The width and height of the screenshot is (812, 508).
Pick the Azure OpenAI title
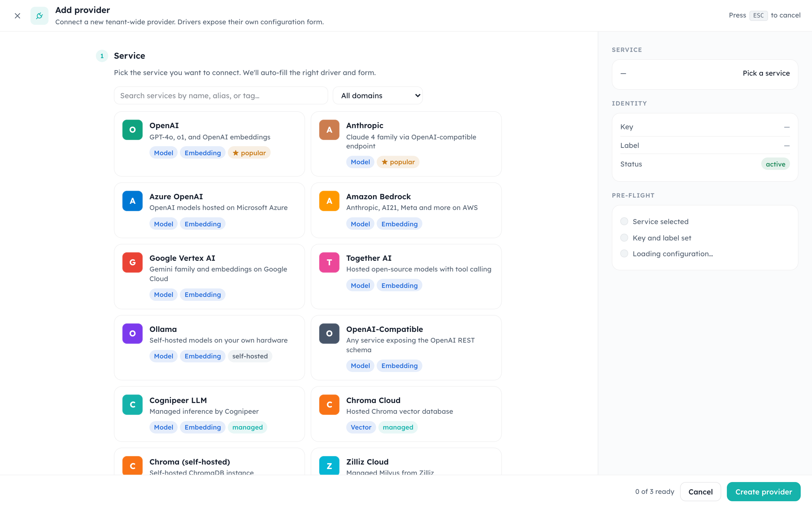pos(176,196)
